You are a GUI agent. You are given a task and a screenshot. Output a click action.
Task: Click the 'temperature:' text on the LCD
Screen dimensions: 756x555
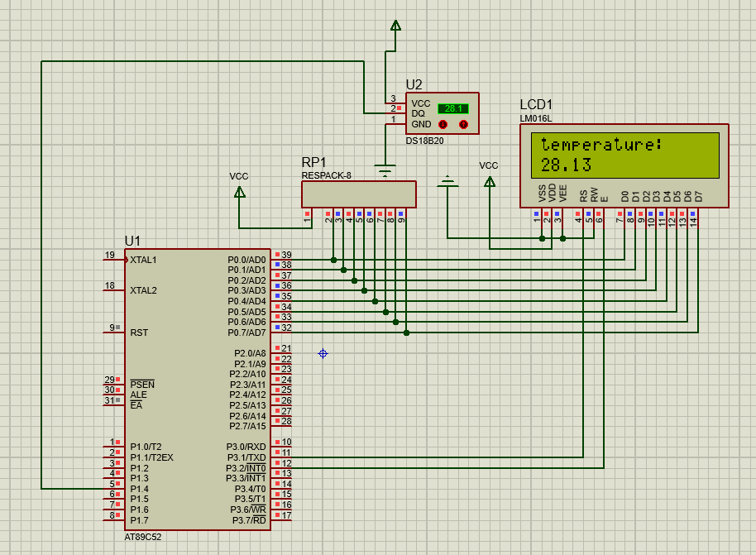[601, 144]
